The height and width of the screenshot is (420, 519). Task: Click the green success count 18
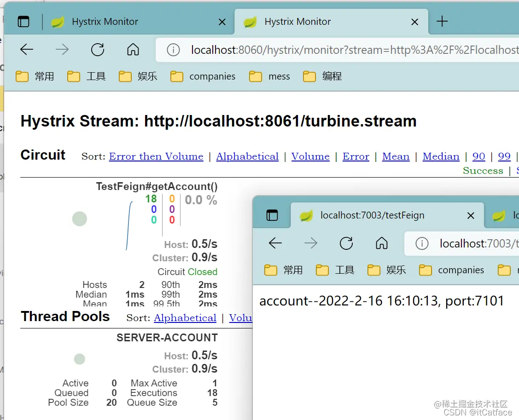[x=151, y=199]
